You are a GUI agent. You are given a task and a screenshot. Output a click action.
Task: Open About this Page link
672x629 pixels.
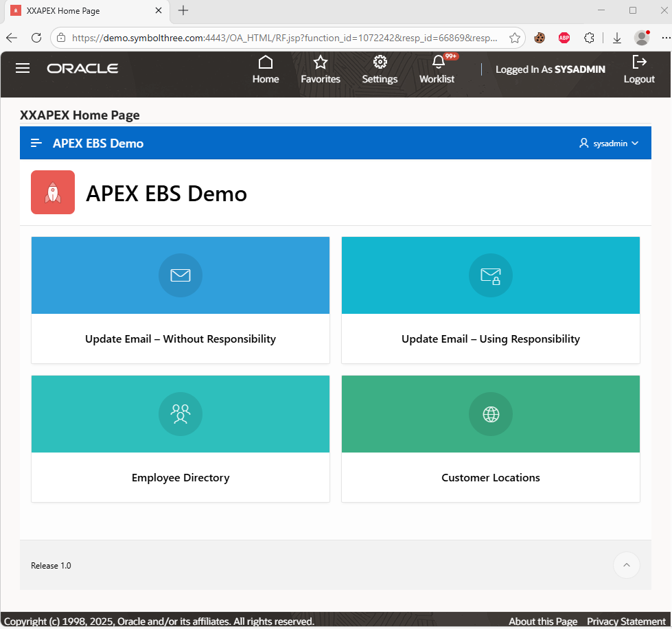(x=543, y=621)
